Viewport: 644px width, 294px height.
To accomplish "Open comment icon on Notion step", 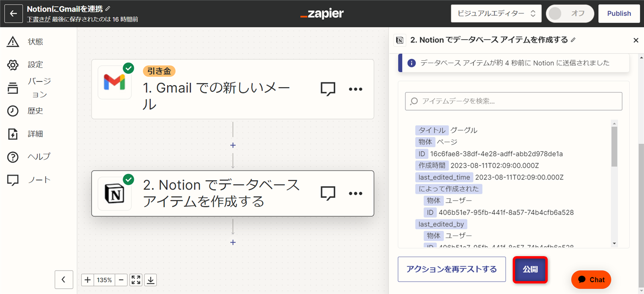I will tap(328, 193).
